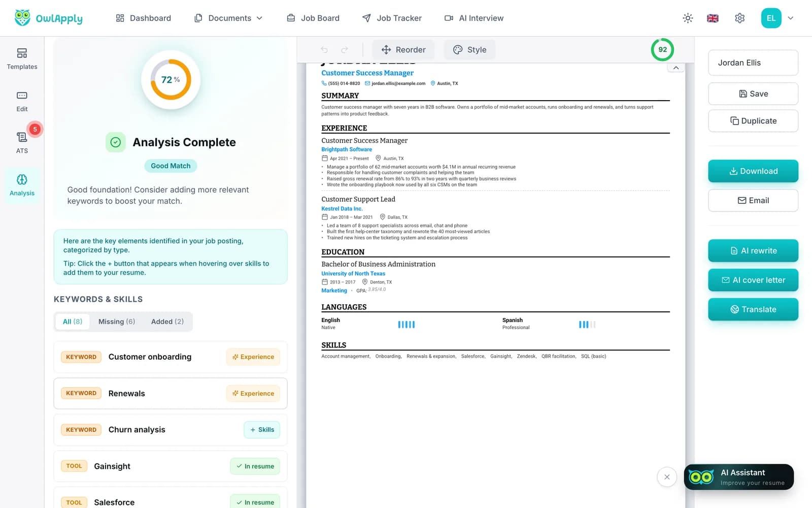Open the Templates sidebar panel
Image resolution: width=812 pixels, height=508 pixels.
coord(22,59)
